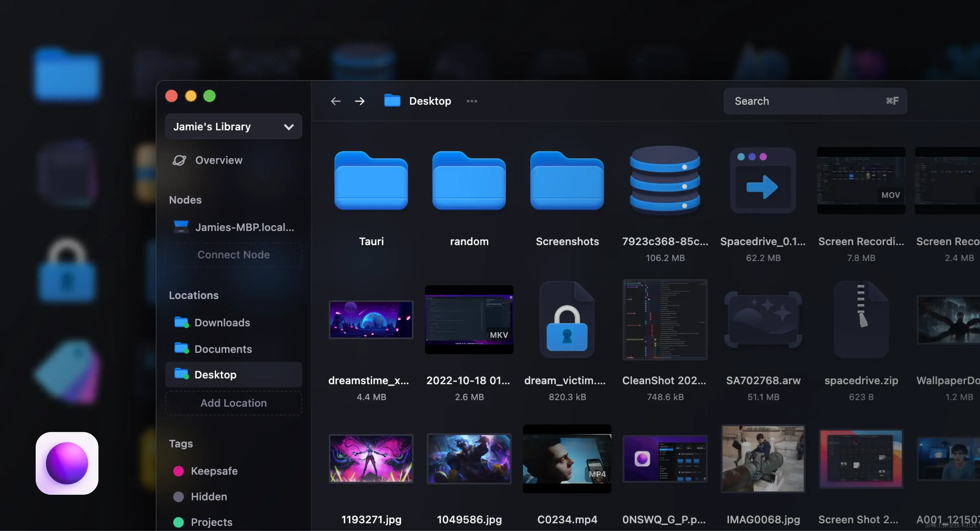980x531 pixels.
Task: Click Add Location button
Action: (x=234, y=403)
